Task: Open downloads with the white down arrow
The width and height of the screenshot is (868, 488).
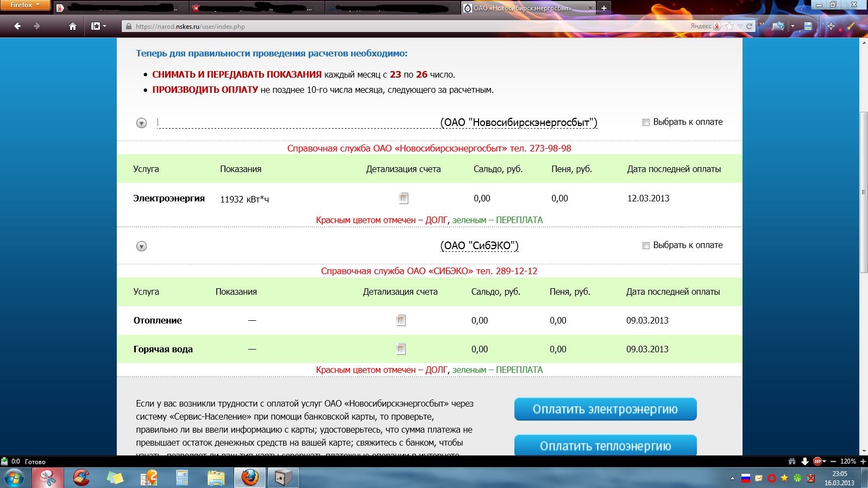Action: [805, 461]
